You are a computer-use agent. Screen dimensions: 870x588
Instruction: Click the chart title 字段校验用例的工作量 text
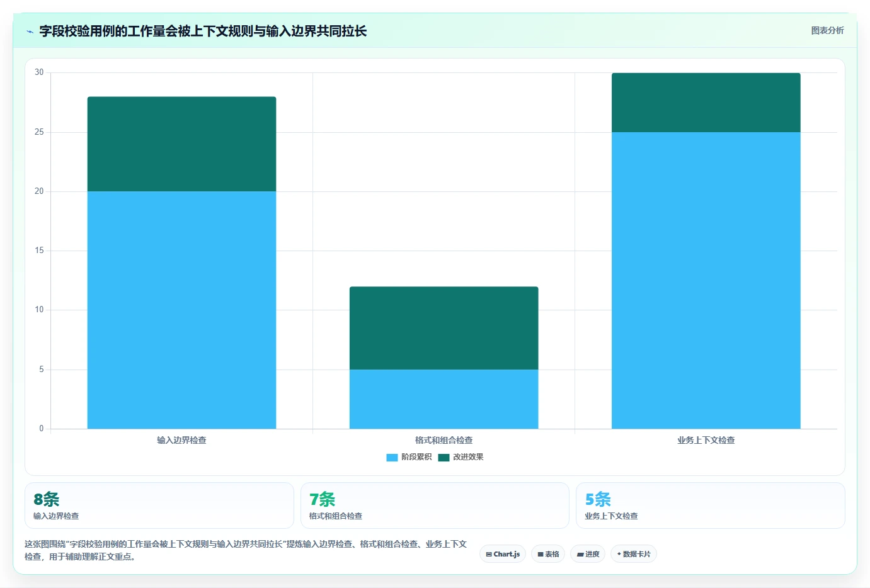tap(102, 31)
